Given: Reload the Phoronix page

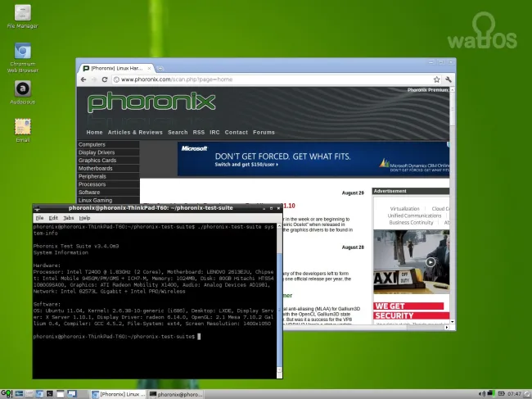Looking at the screenshot, I should (105, 79).
